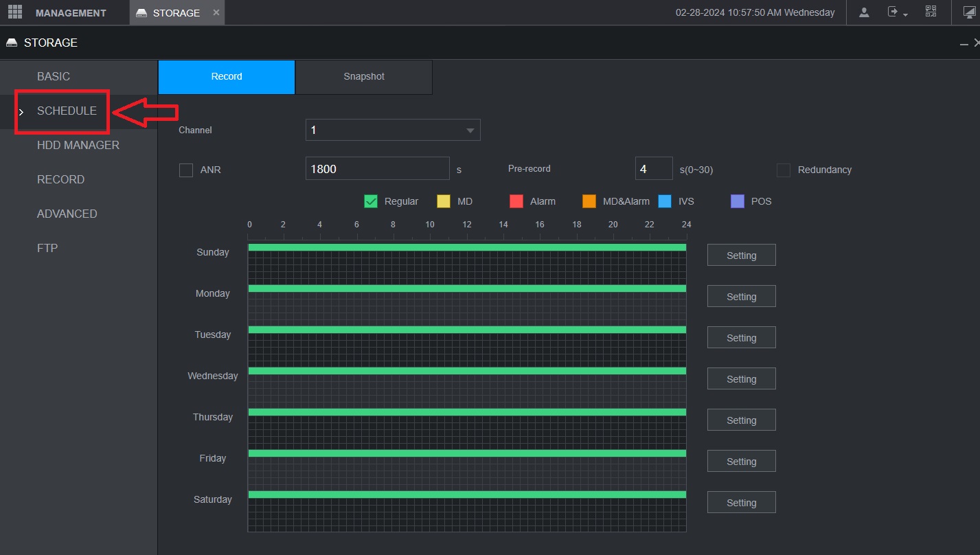Select the blue IVS record type
This screenshot has width=980, height=555.
665,201
